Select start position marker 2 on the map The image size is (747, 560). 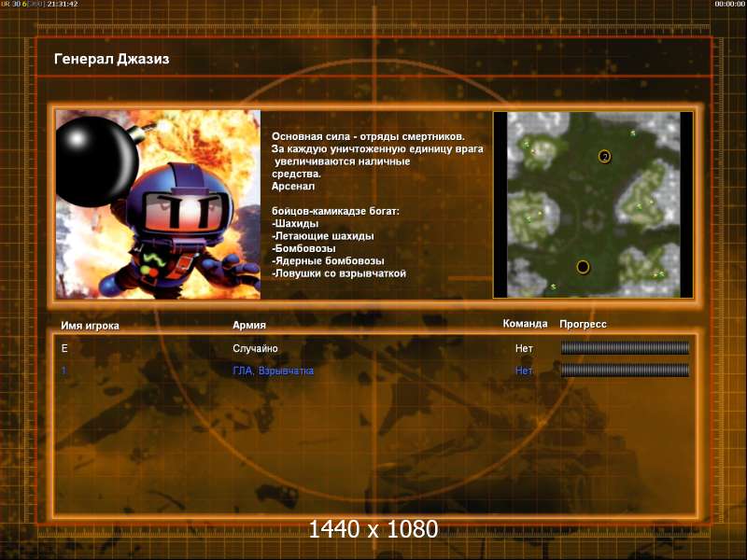(604, 156)
